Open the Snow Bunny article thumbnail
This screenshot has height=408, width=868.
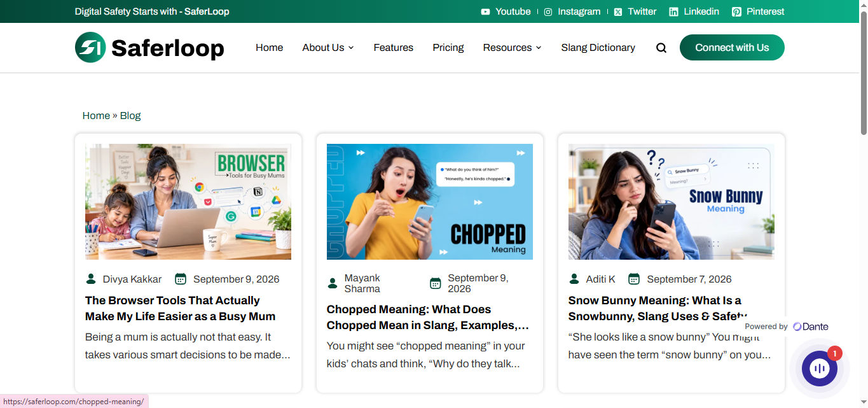672,202
